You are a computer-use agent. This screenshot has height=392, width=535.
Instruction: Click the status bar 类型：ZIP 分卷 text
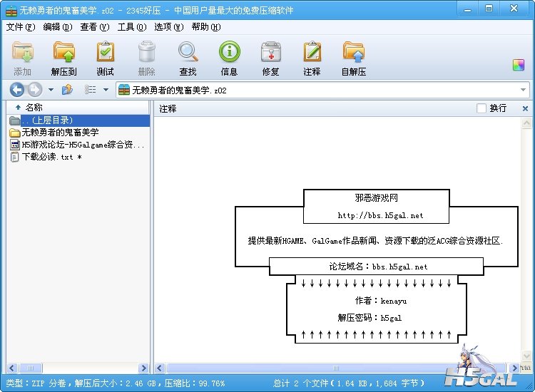[x=36, y=383]
